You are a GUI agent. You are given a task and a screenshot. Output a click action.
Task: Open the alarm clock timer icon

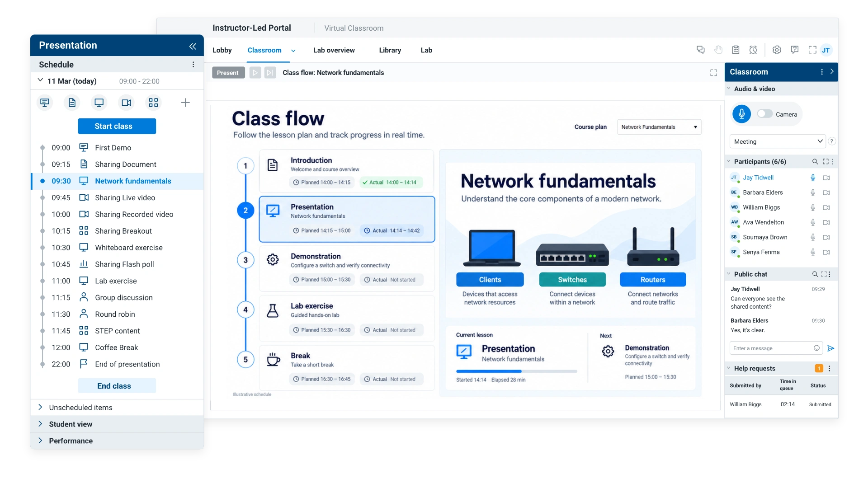[x=753, y=50]
